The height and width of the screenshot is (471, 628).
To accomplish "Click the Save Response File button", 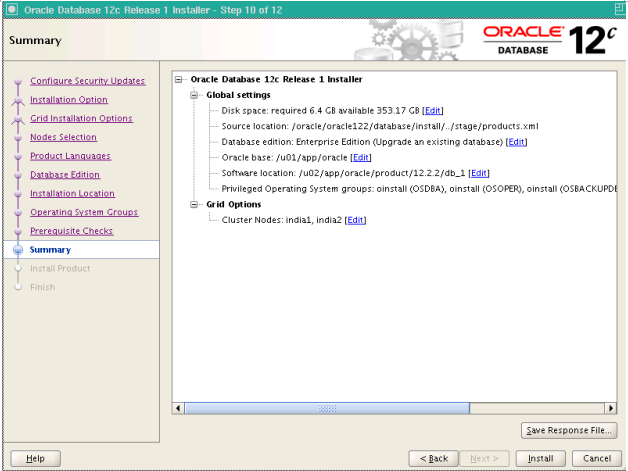I will [569, 431].
